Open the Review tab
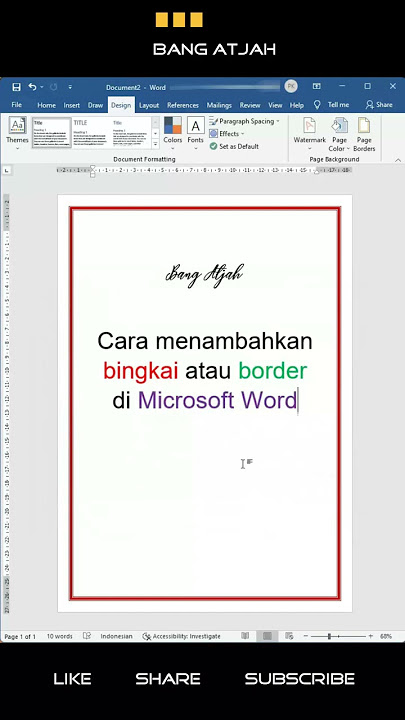The width and height of the screenshot is (405, 720). (250, 105)
